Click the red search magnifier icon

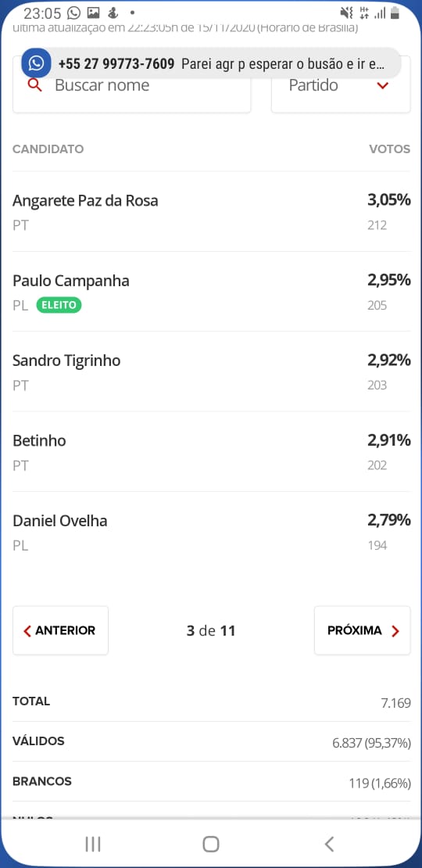click(35, 84)
